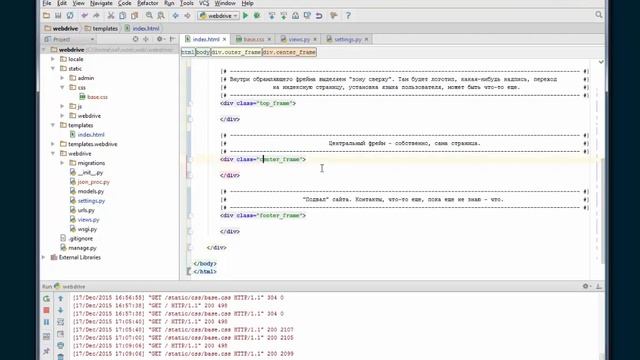Click the up arrow in Run console
Screen dimensions: 640x360
60,299
